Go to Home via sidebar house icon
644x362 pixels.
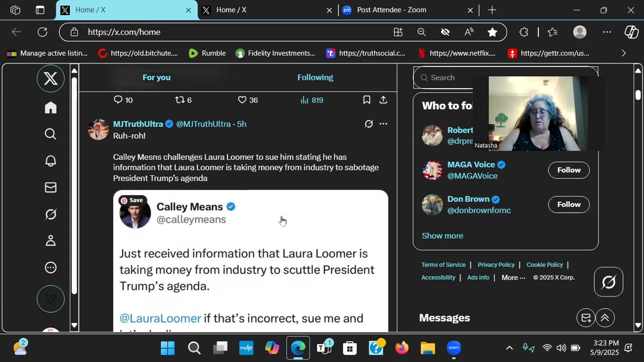click(x=51, y=108)
